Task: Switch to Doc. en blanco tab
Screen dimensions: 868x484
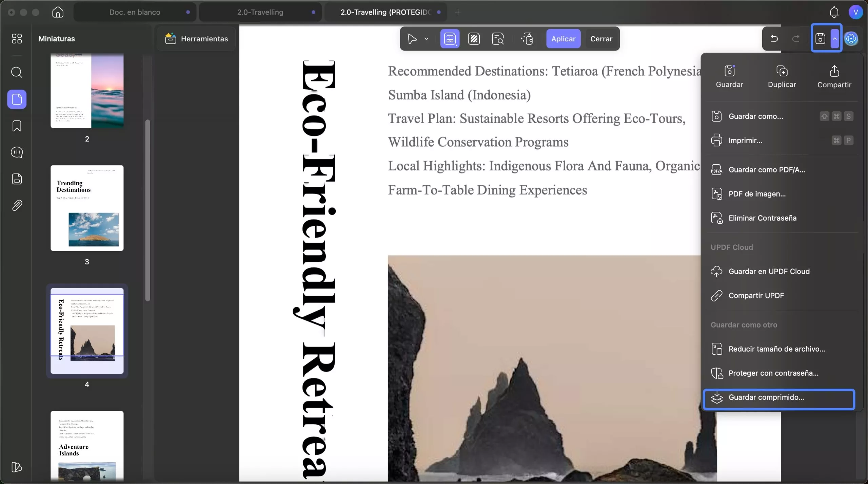Action: pos(135,12)
